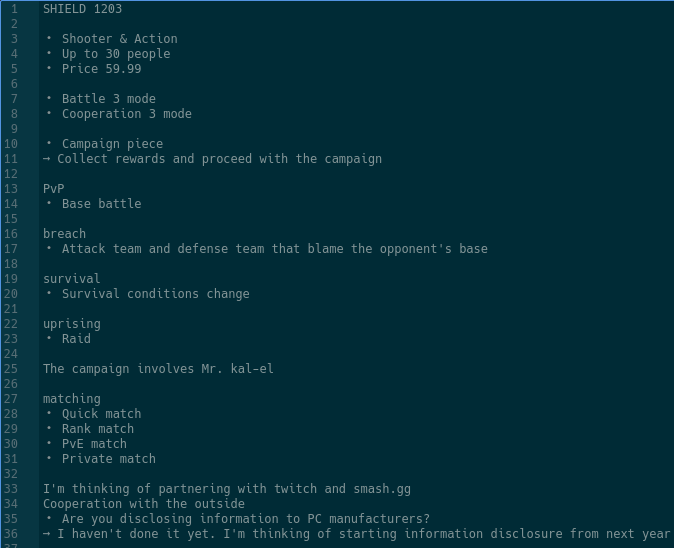Click line number 1 in gutter

(14, 9)
